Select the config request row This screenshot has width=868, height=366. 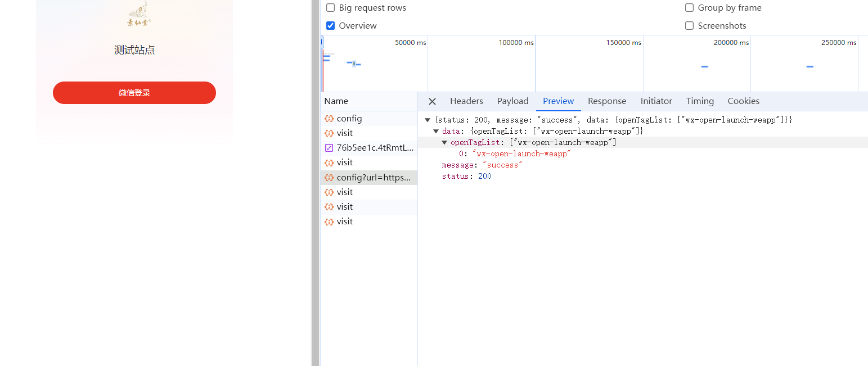[369, 119]
